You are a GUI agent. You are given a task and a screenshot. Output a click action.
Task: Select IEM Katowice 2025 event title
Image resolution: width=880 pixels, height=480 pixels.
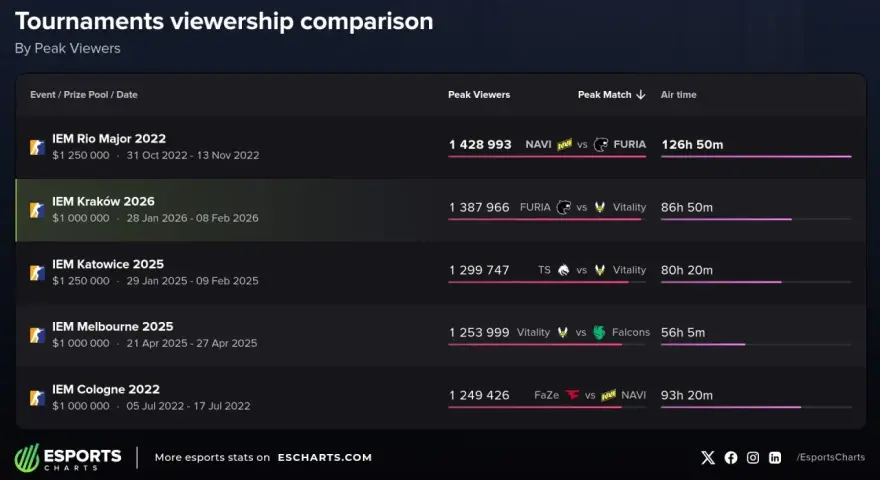pos(108,264)
